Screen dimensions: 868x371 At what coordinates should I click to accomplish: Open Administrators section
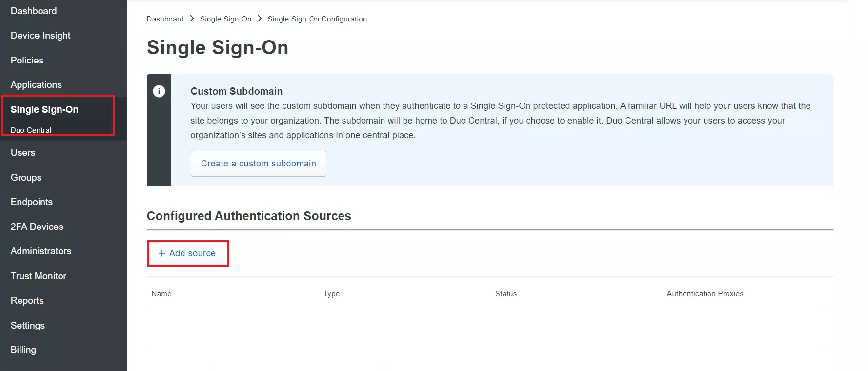41,251
